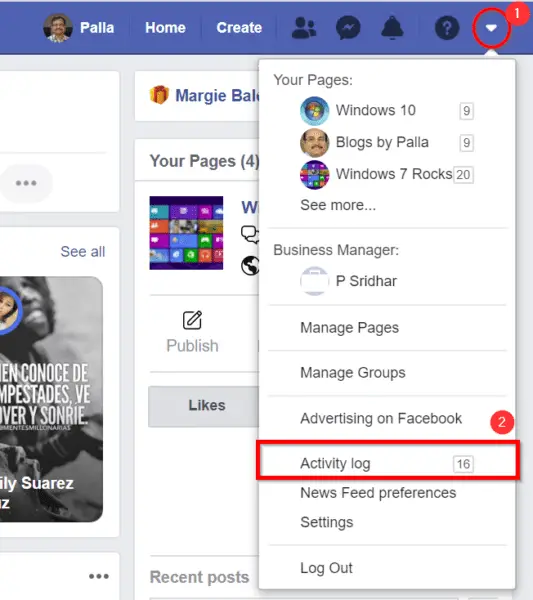Screen dimensions: 533x600
Task: Click the Palla profile picture
Action: click(x=58, y=28)
